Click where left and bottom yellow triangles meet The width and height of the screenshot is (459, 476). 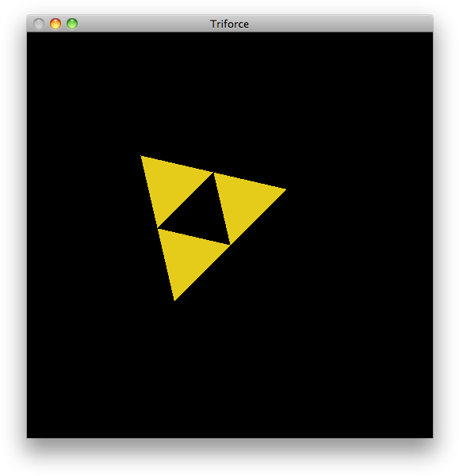pos(157,228)
